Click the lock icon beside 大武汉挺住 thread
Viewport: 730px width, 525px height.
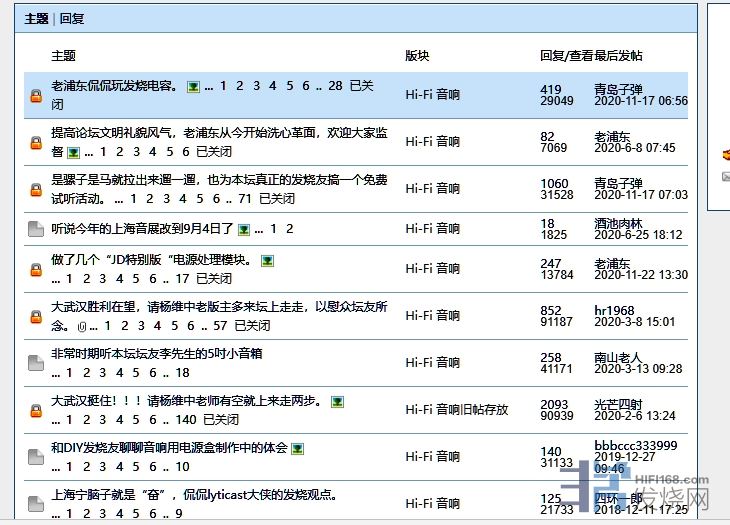36,410
